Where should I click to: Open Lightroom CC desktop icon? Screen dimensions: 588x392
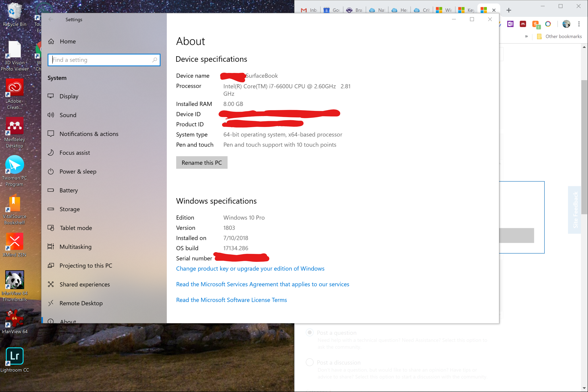pyautogui.click(x=15, y=356)
